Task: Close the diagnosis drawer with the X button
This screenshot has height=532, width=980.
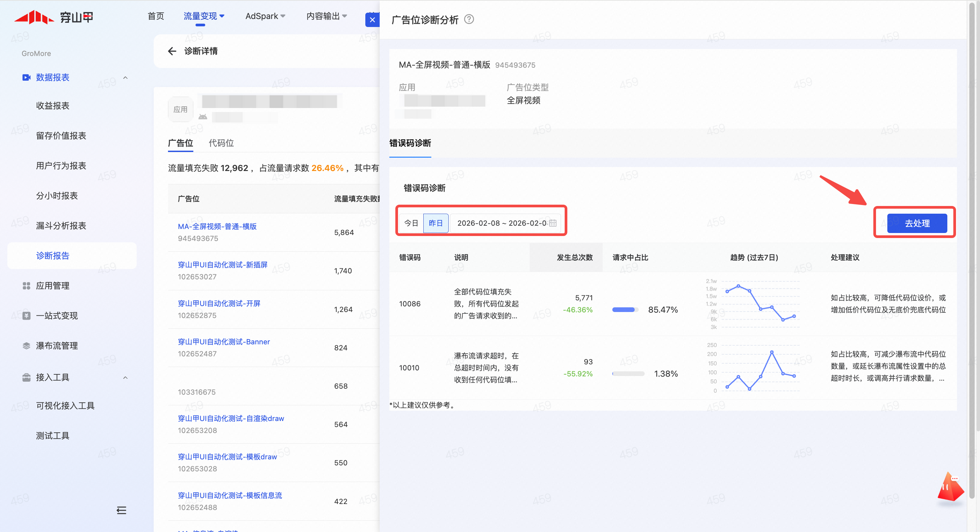Action: click(x=372, y=20)
